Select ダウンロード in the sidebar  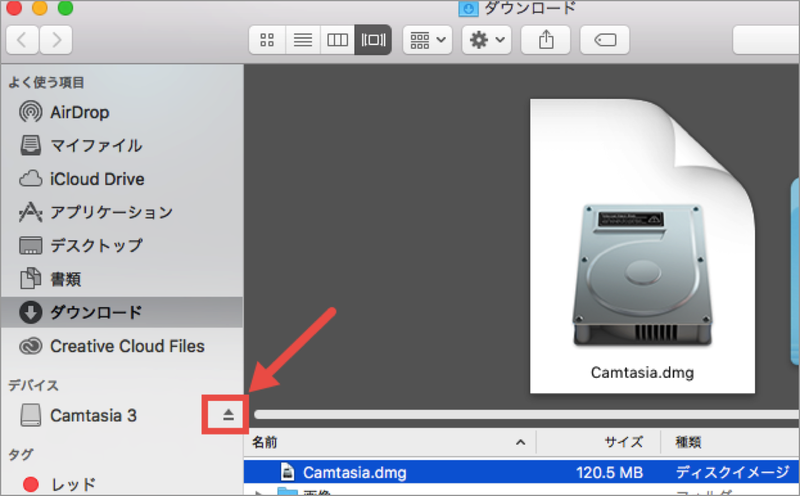click(121, 312)
